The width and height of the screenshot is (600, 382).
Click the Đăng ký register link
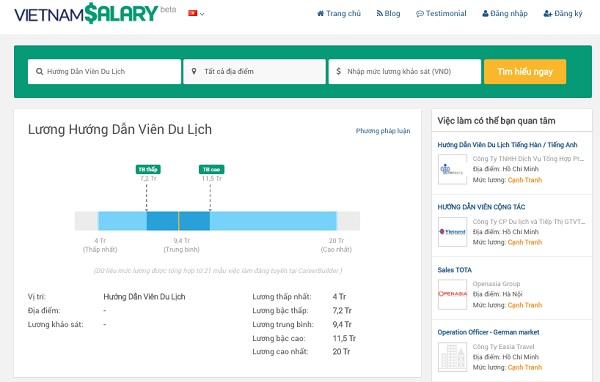coord(563,13)
